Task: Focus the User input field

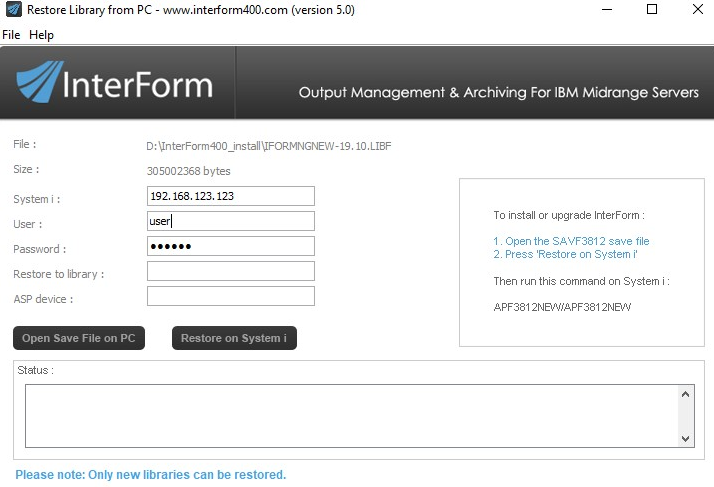Action: [230, 221]
